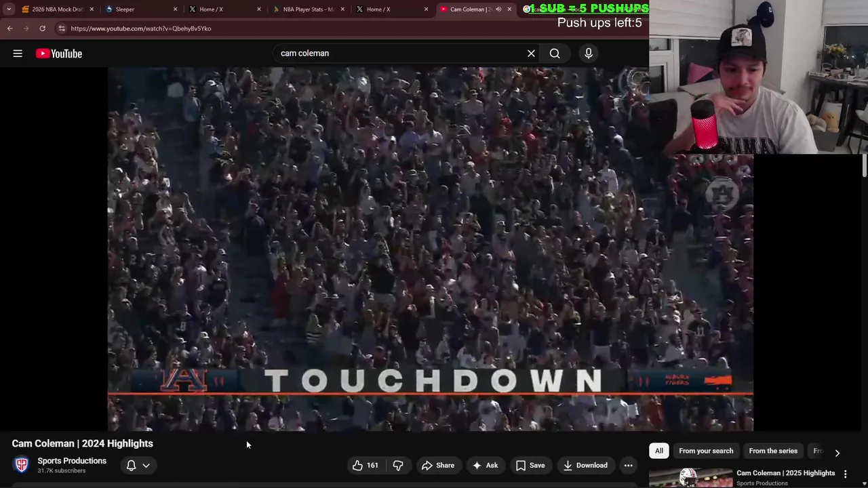The image size is (868, 488).
Task: Open the tab search dropdown arrow
Action: (x=9, y=9)
